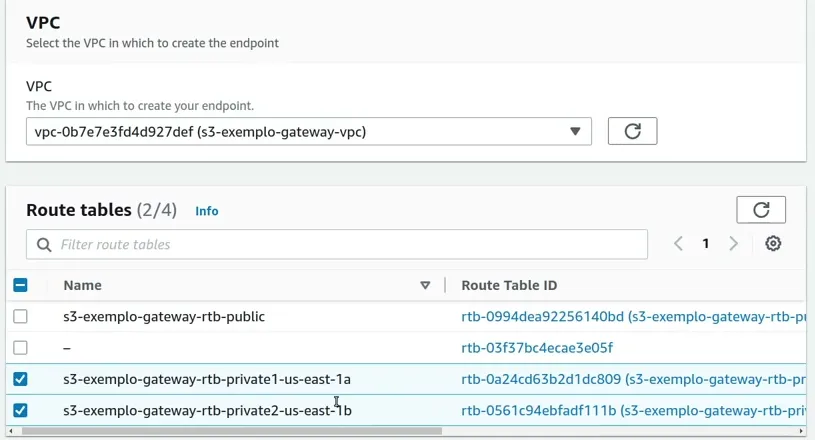This screenshot has height=440, width=815.
Task: Select the s3-exemplo-gateway-rtb-private2-us-east-1b name
Action: tap(207, 410)
